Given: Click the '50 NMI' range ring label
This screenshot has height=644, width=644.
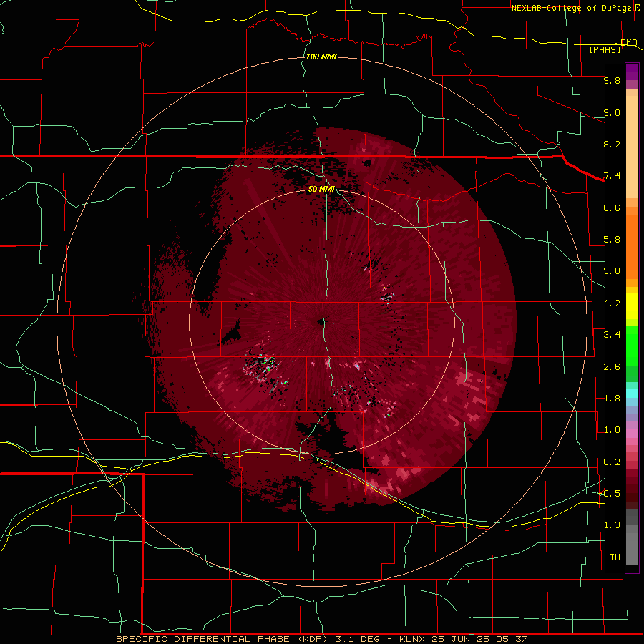Looking at the screenshot, I should click(321, 189).
